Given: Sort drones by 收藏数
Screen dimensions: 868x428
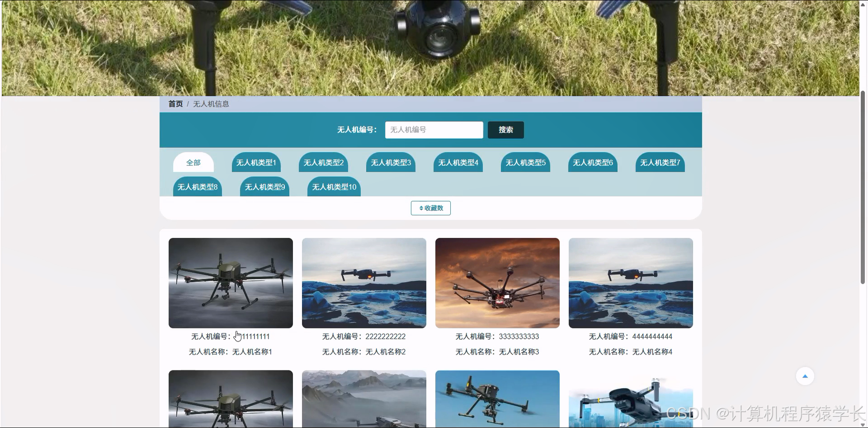Looking at the screenshot, I should 431,208.
